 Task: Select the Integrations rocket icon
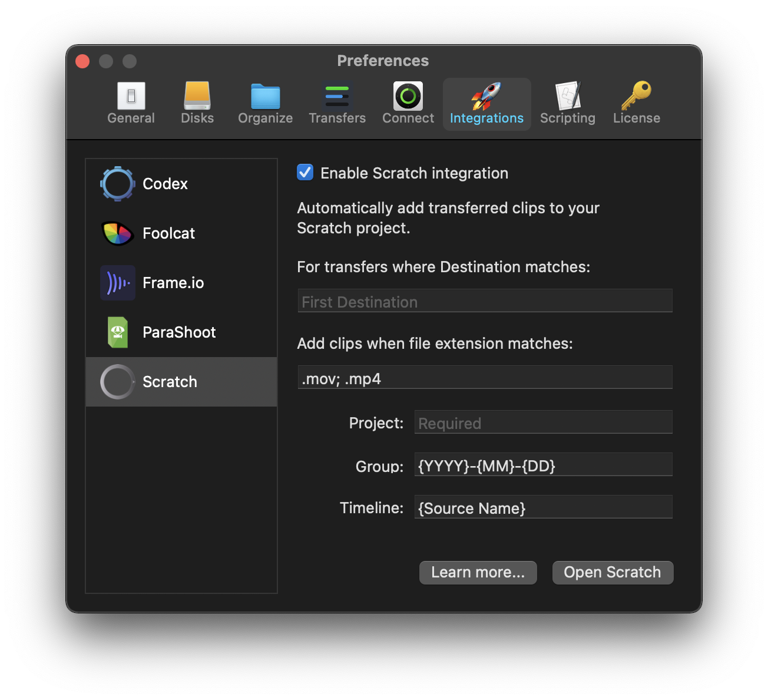486,96
